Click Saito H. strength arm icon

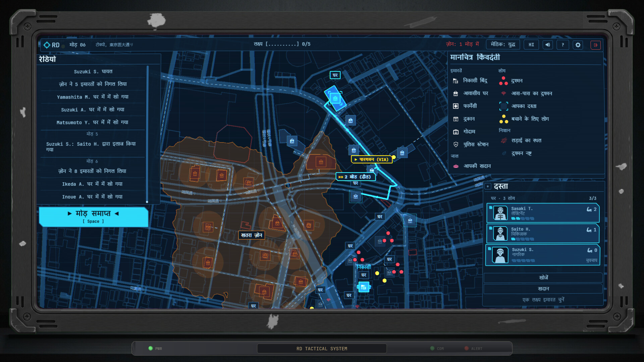pos(589,230)
